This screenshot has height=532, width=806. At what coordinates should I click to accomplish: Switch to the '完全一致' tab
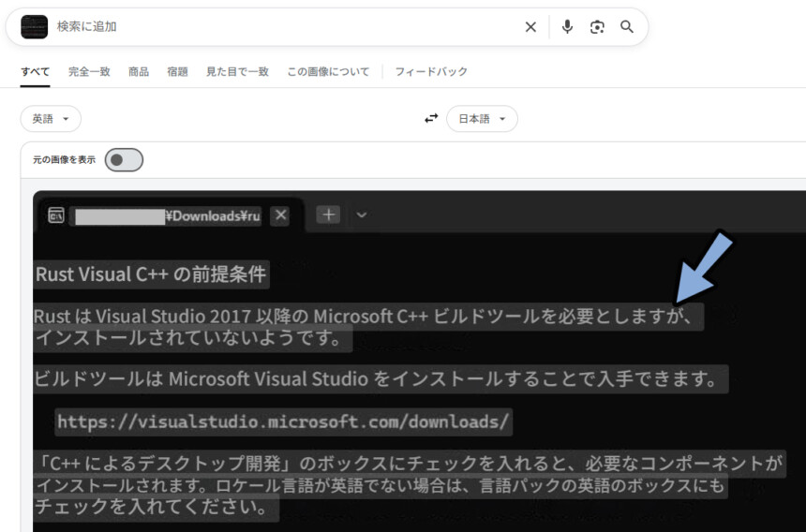tap(89, 71)
